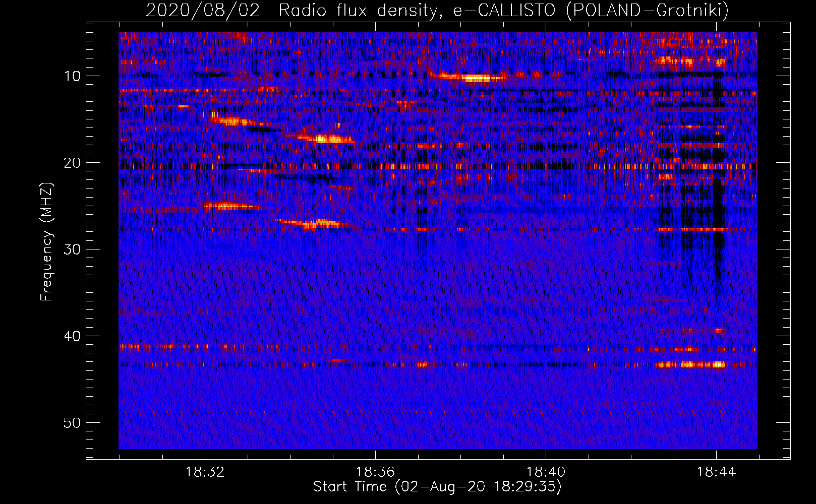Click the frequency tick label '20'
The height and width of the screenshot is (504, 816).
(x=73, y=163)
